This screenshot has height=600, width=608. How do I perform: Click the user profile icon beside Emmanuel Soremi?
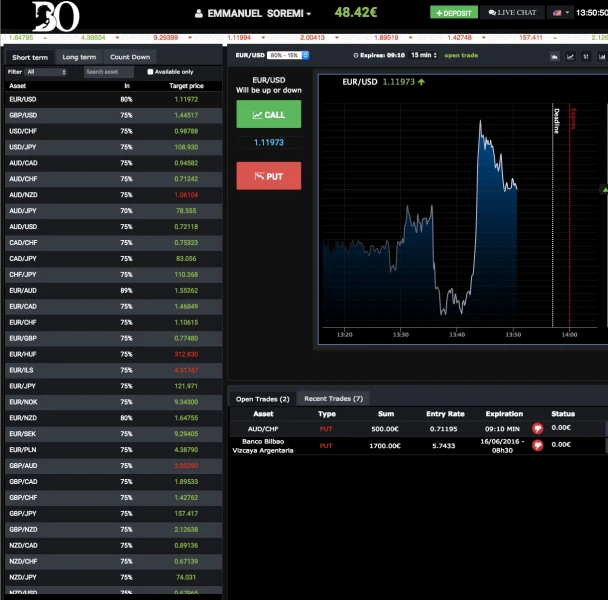(199, 14)
